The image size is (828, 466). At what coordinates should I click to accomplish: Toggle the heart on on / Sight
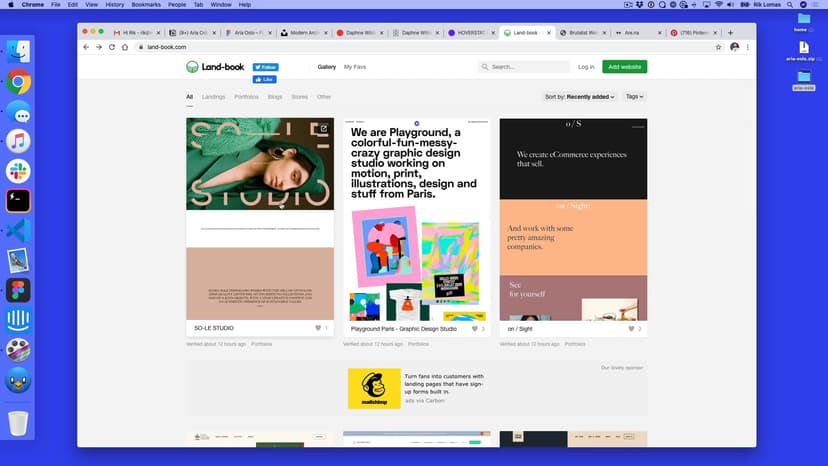tap(631, 328)
